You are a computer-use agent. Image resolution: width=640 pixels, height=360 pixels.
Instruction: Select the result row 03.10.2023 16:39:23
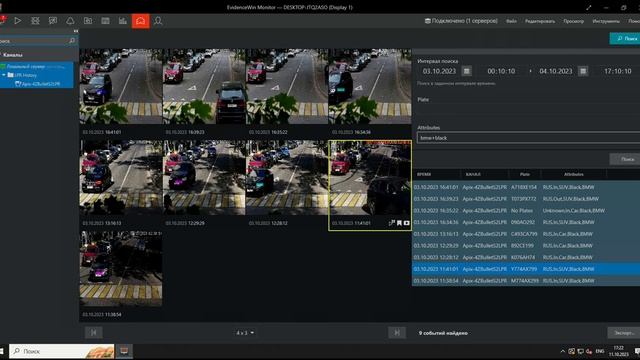click(x=526, y=199)
